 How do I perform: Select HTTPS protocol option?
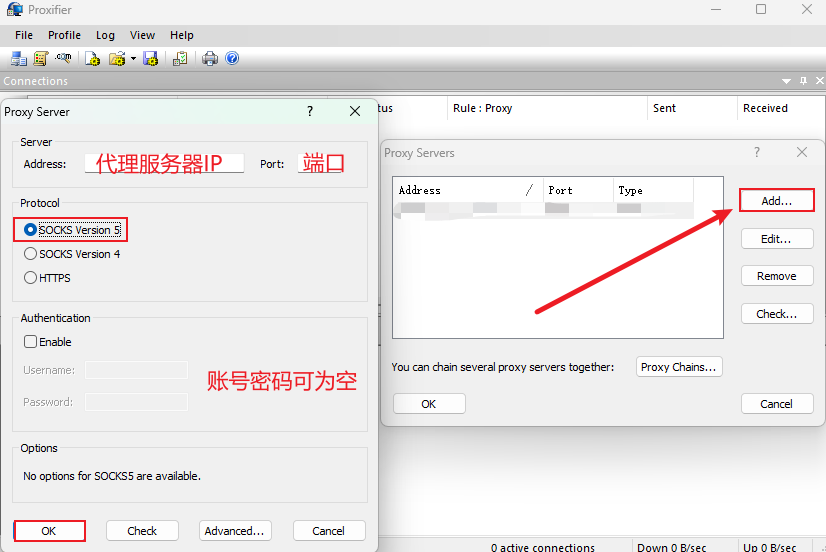(47, 278)
